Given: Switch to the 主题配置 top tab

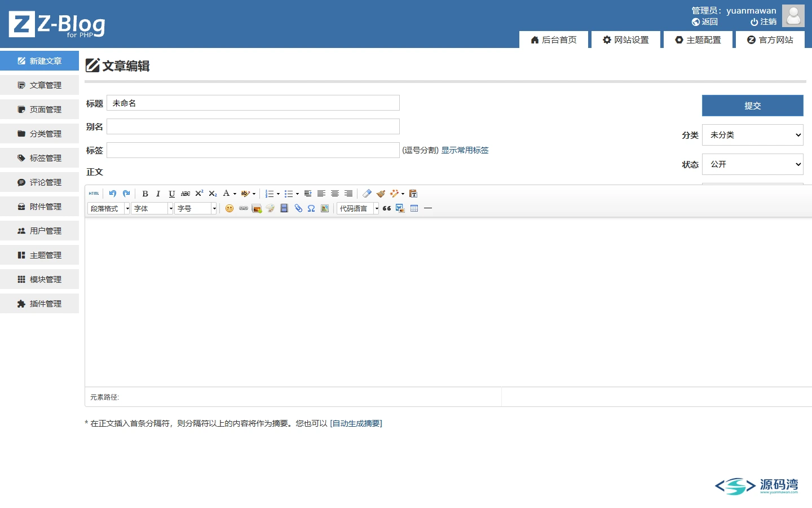Looking at the screenshot, I should pyautogui.click(x=698, y=40).
